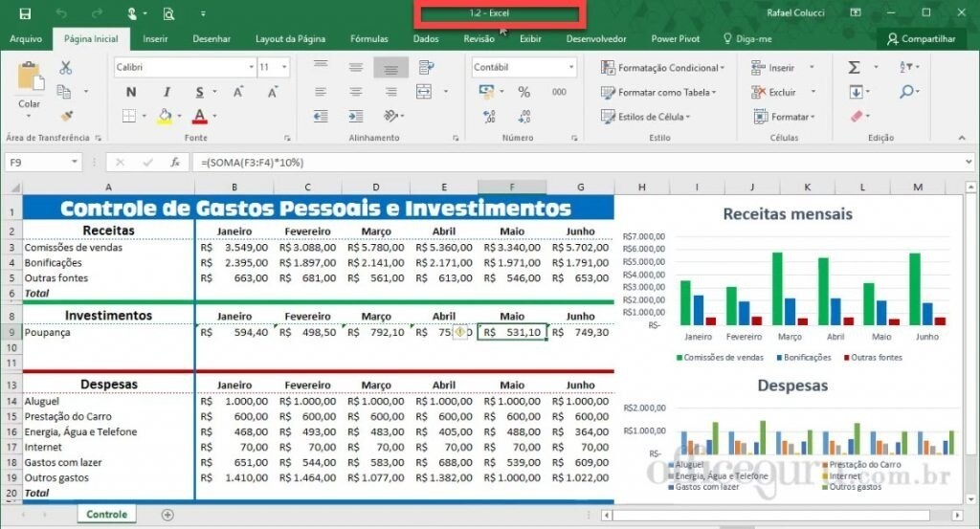The image size is (980, 529).
Task: Expand the Contábil number format dropdown
Action: pyautogui.click(x=571, y=68)
